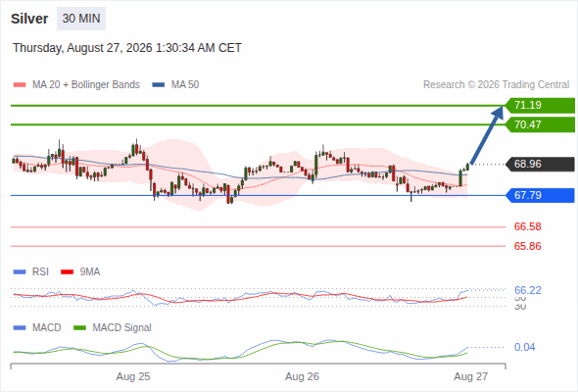Screen dimensions: 578x392
Task: Click the 66.58 support level label
Action: (x=527, y=226)
